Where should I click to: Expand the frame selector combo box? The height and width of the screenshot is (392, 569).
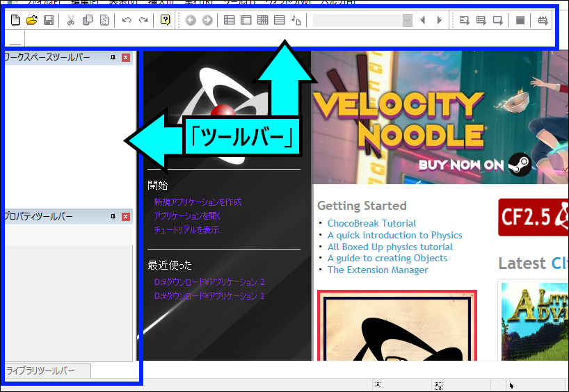point(408,20)
